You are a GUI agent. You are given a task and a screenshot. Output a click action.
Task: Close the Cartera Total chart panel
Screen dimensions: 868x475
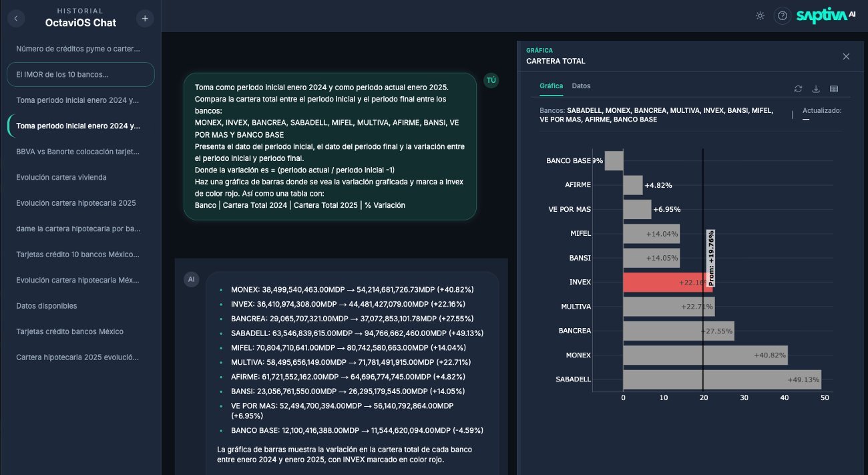(846, 57)
